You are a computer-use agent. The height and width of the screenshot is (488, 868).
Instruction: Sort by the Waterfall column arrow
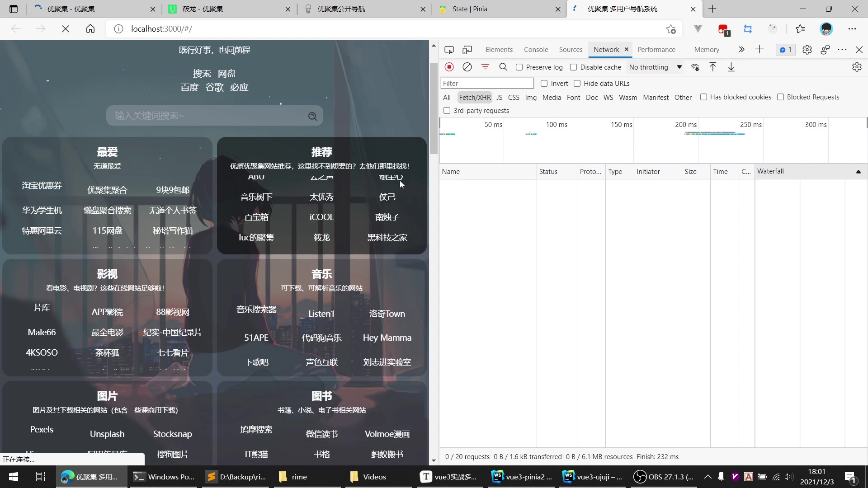[x=858, y=172]
